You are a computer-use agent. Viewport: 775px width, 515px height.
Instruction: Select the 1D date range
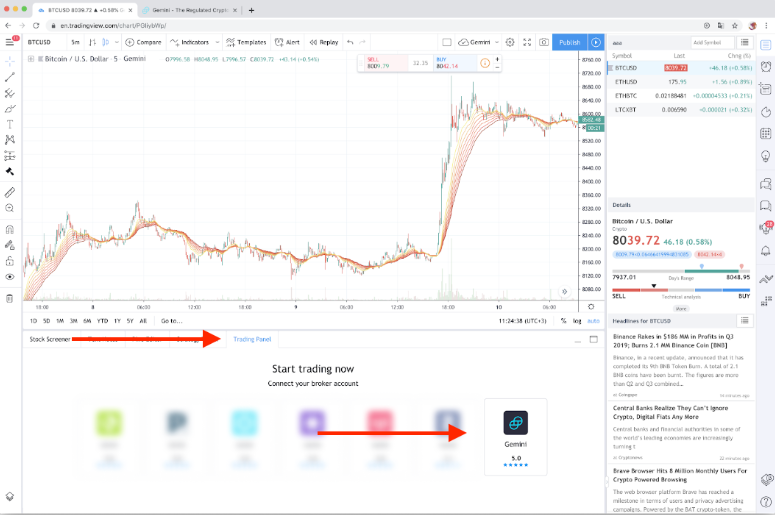[33, 321]
